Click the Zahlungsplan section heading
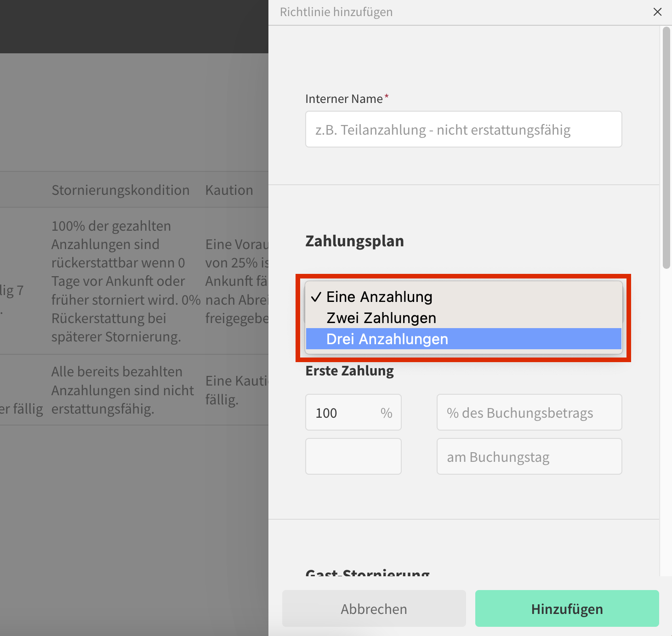The image size is (672, 636). tap(354, 241)
